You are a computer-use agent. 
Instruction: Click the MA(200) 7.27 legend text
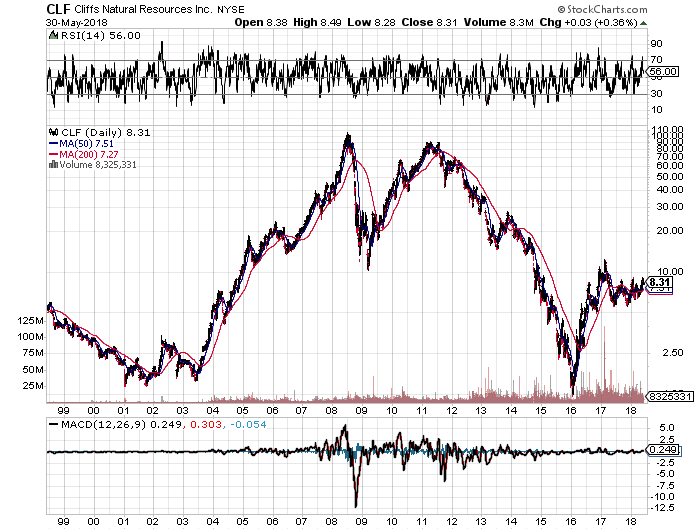coord(89,154)
